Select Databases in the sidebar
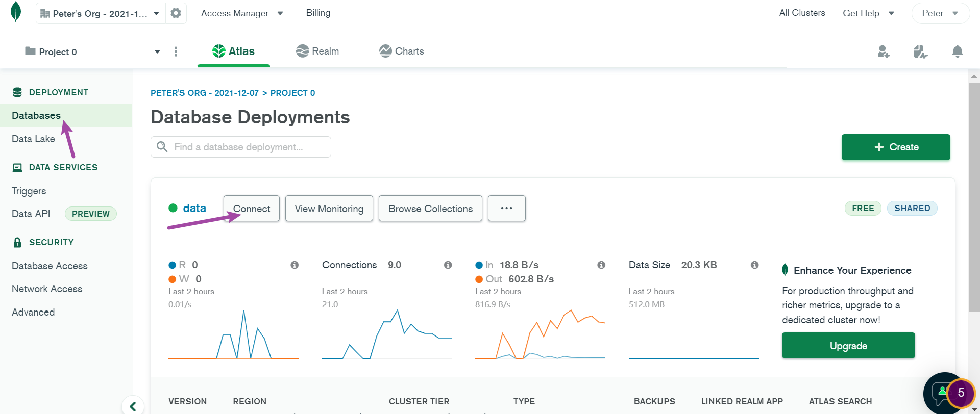 click(x=66, y=115)
